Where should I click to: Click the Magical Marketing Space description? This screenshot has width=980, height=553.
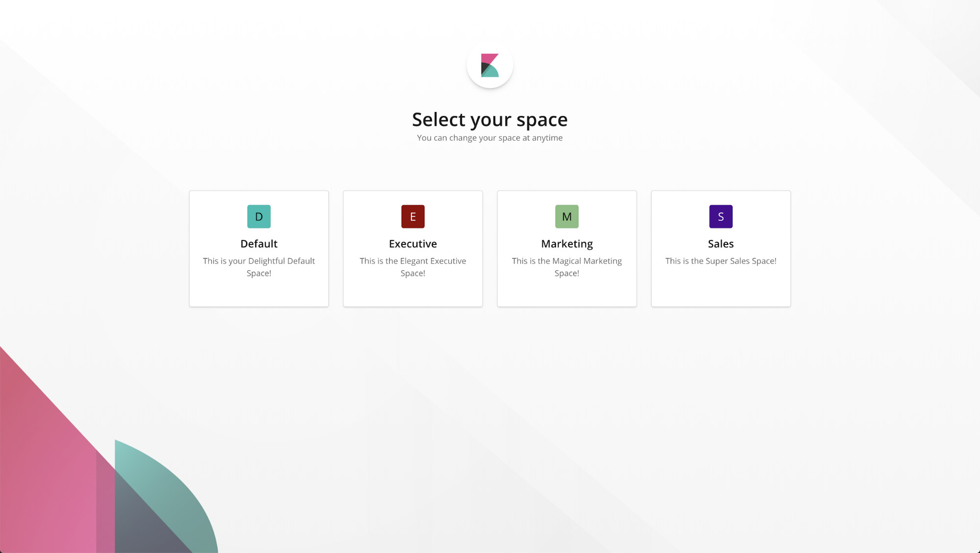click(x=567, y=267)
